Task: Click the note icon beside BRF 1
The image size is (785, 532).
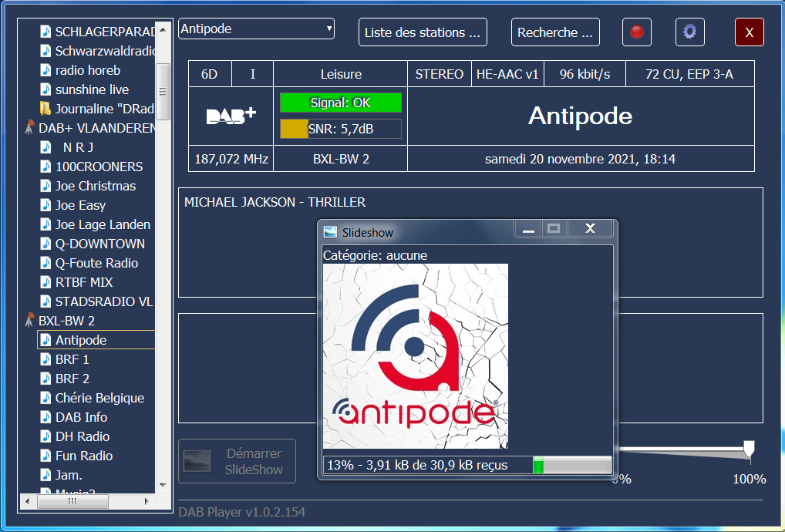Action: [45, 359]
